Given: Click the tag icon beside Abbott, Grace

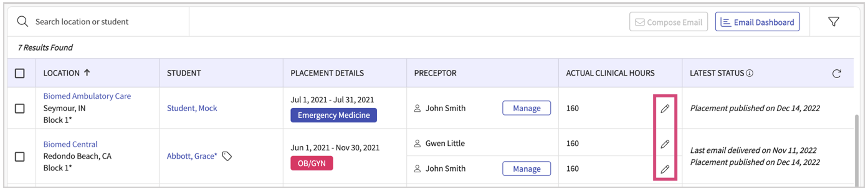Looking at the screenshot, I should pyautogui.click(x=227, y=156).
